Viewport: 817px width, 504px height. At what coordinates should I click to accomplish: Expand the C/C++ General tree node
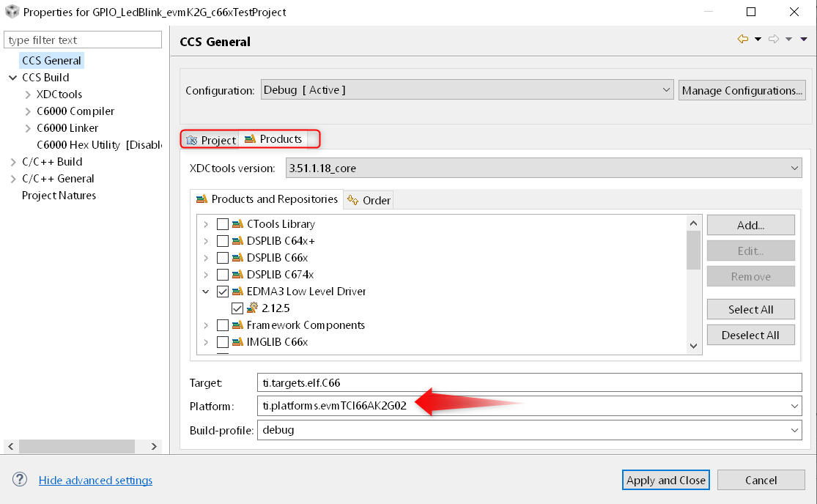pos(13,179)
